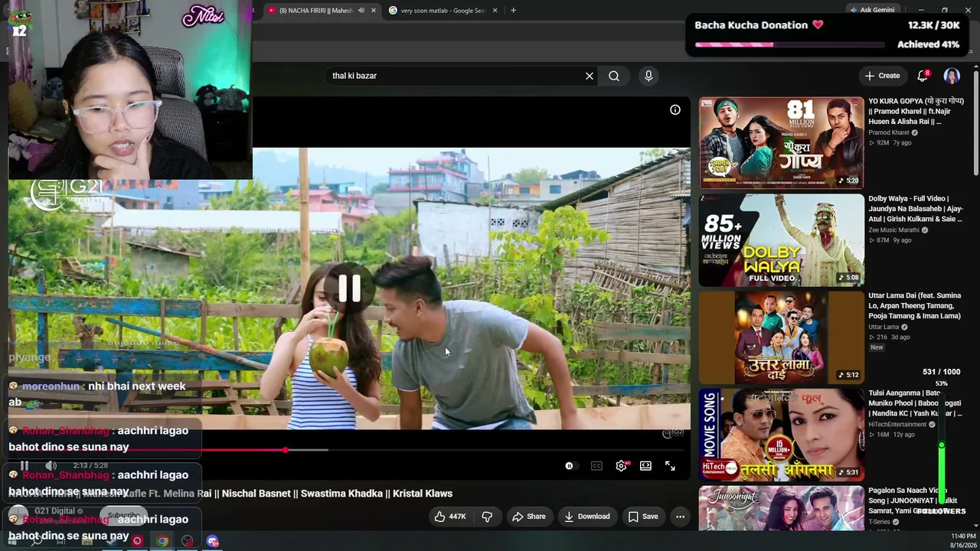Open the Tulsi Aanganma movie song thumbnail
Screen dimensions: 980x551
781,434
